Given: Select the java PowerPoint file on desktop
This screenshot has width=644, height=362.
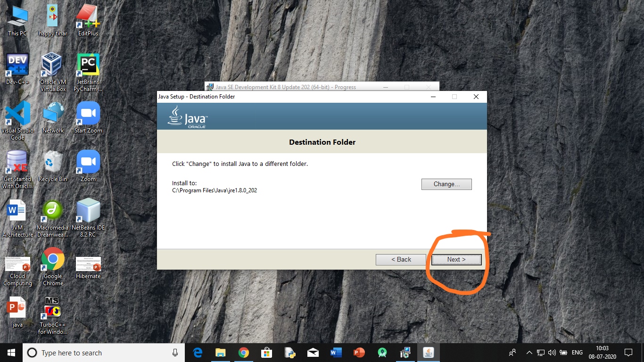Looking at the screenshot, I should [17, 312].
